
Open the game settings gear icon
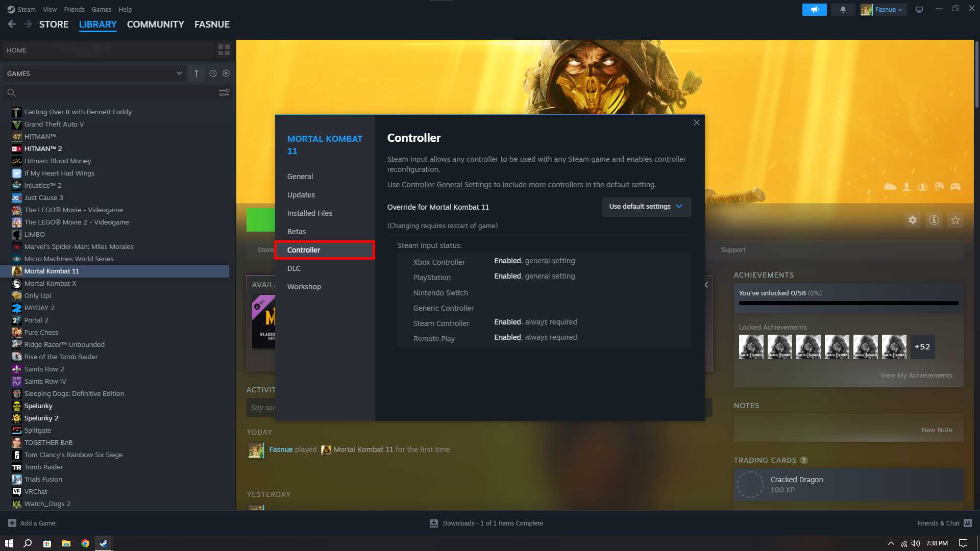pos(912,220)
